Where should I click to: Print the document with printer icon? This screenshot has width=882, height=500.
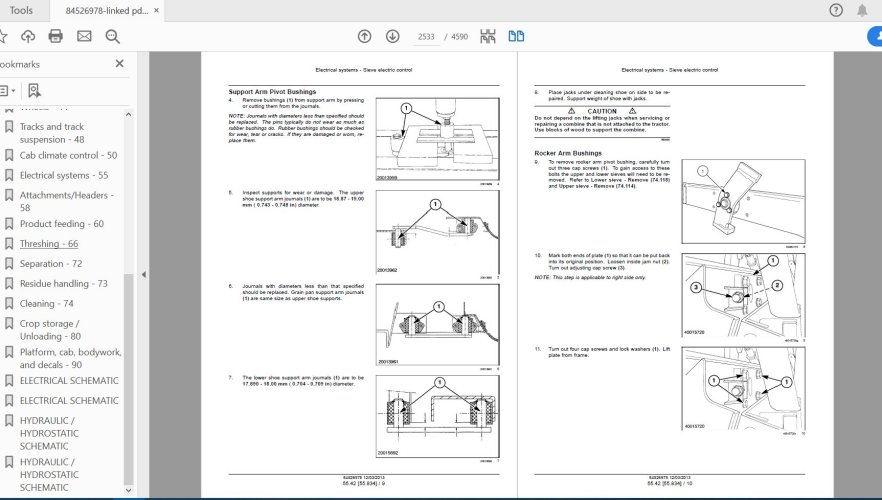pos(56,37)
